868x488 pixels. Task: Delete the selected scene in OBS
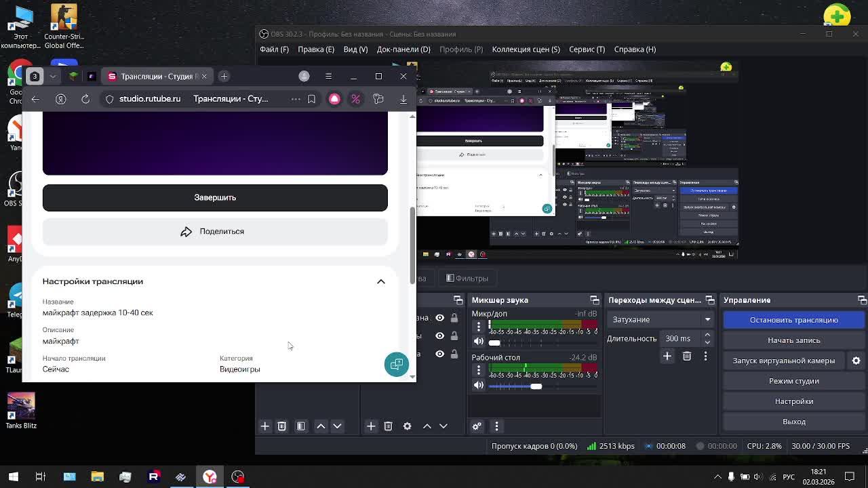[281, 426]
